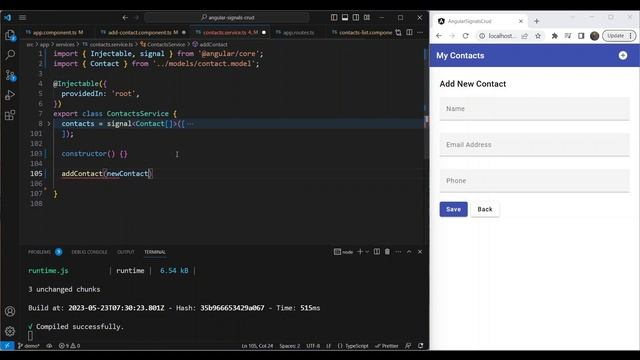Open Customize Layout in title bar
Image resolution: width=640 pixels, height=360 pixels.
coord(367,17)
